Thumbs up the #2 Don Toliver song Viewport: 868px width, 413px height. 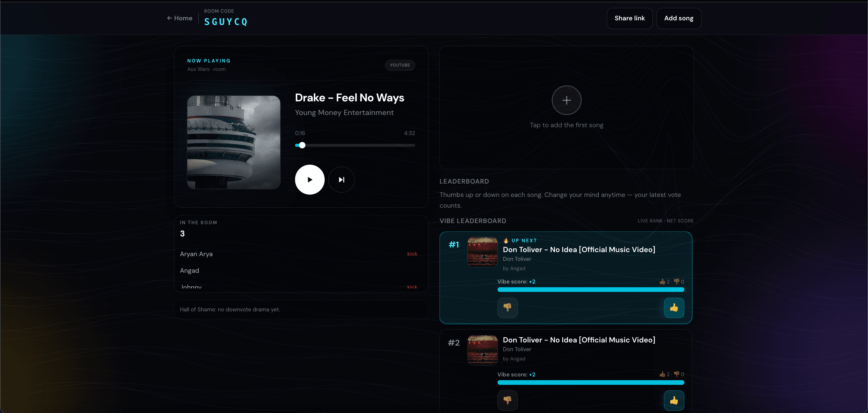[674, 401]
